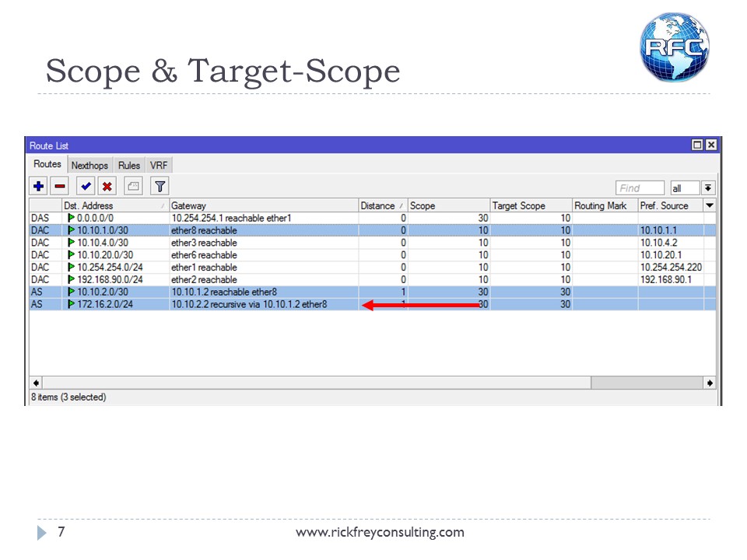This screenshot has width=747, height=560.
Task: Switch to the Nexthops tab
Action: tap(89, 165)
